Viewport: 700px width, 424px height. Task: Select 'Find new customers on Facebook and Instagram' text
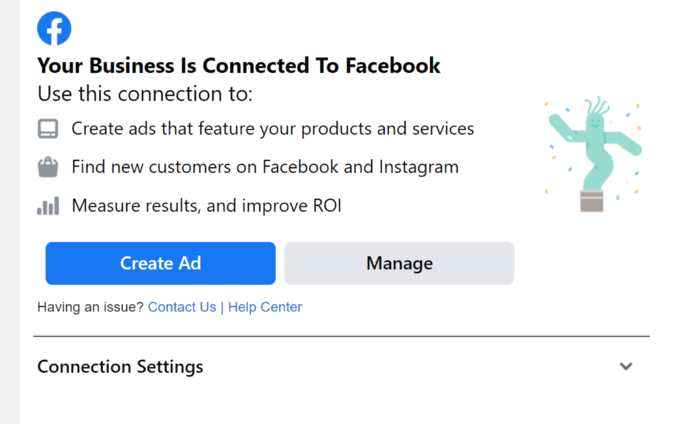tap(265, 167)
